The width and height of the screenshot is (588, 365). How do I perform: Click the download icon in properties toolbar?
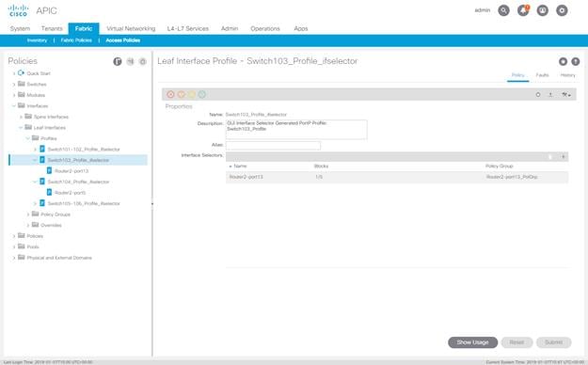(x=550, y=95)
